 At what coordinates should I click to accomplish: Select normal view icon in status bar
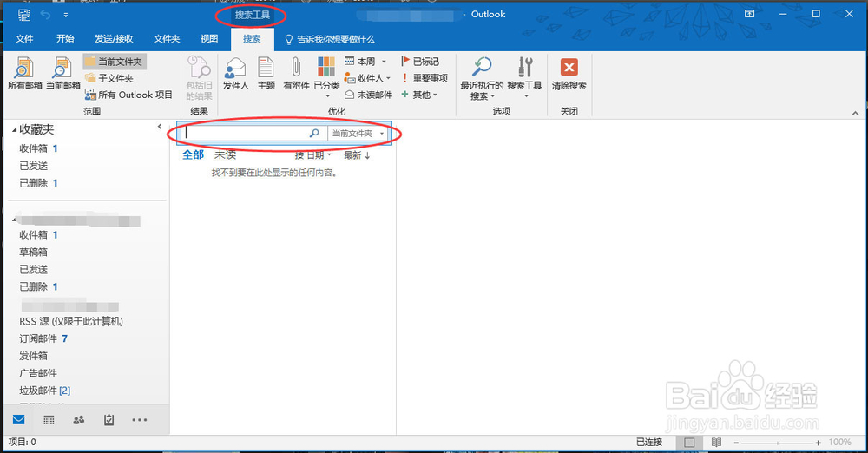(689, 442)
